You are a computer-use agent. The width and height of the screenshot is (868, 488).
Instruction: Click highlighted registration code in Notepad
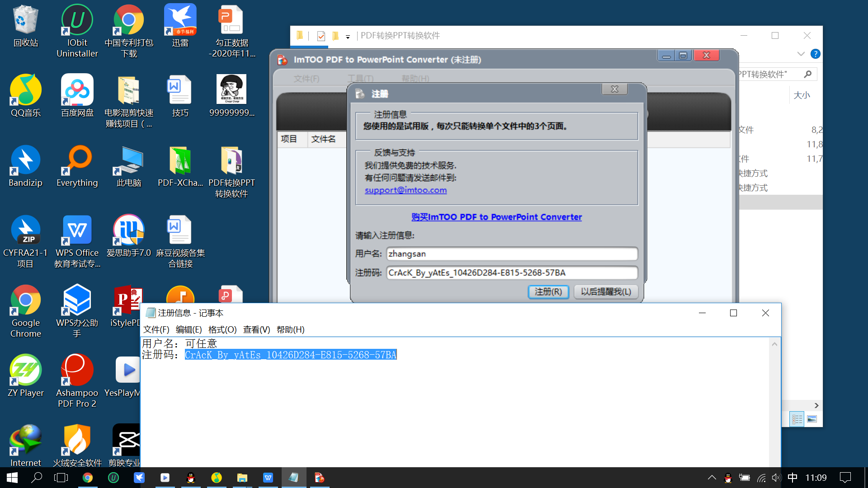click(x=291, y=355)
